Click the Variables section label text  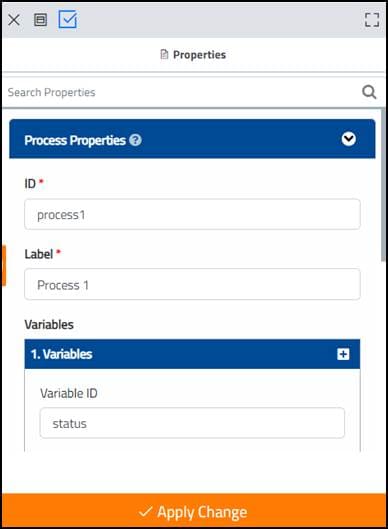49,325
